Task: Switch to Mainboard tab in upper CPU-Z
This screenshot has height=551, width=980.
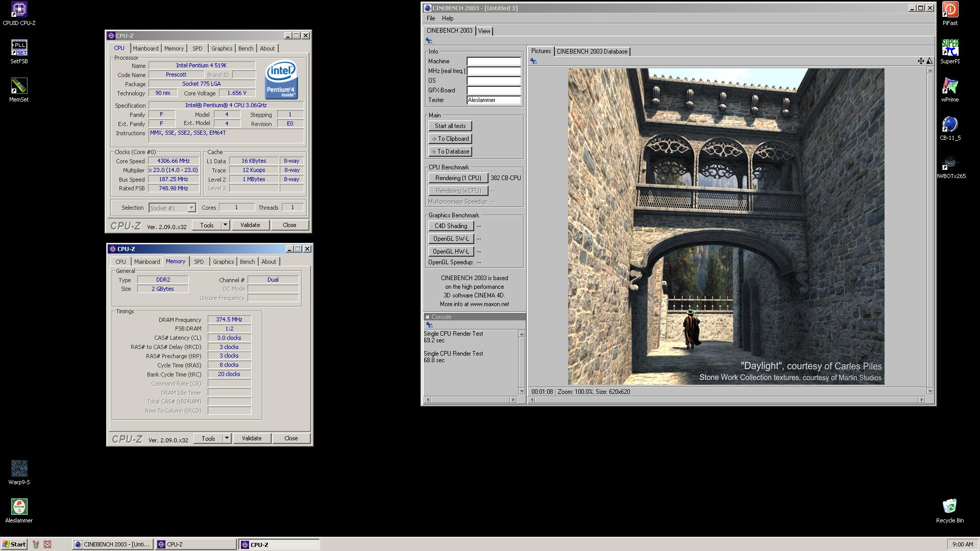Action: tap(145, 48)
